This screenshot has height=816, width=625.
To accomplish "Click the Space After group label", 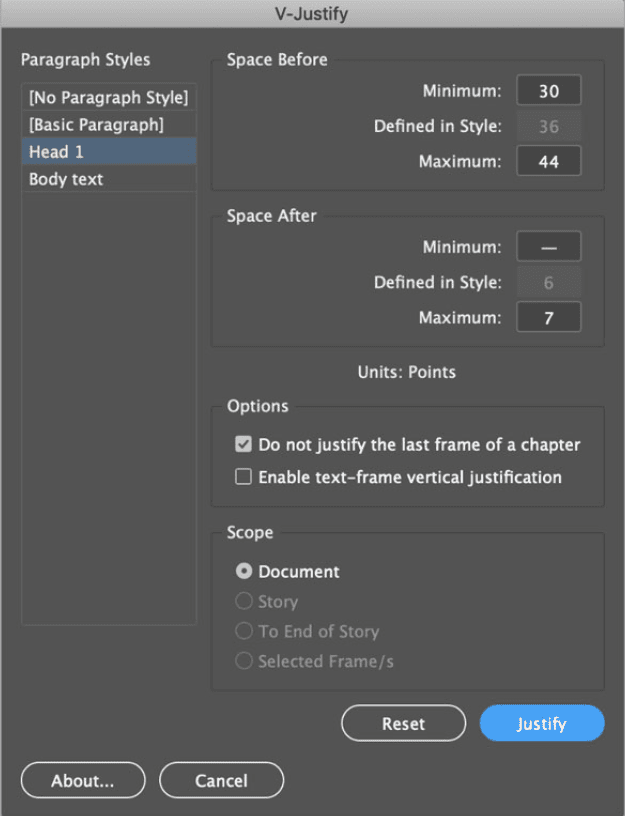I will (271, 216).
